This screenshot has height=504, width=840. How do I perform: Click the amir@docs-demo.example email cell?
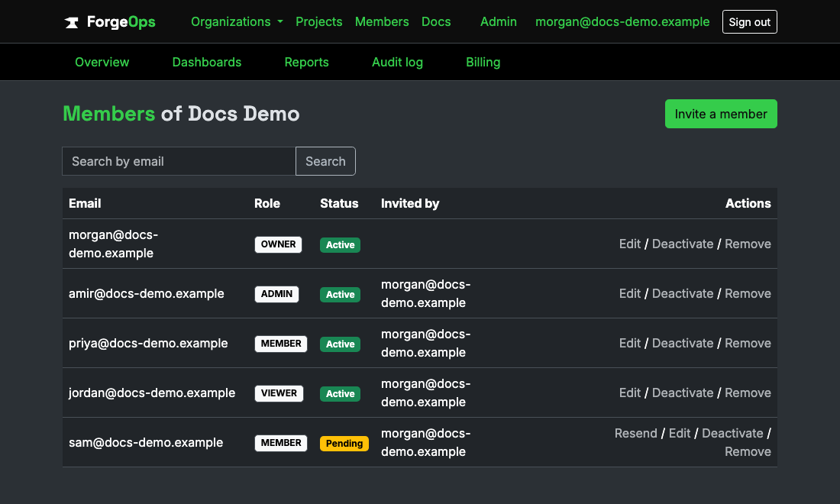147,293
